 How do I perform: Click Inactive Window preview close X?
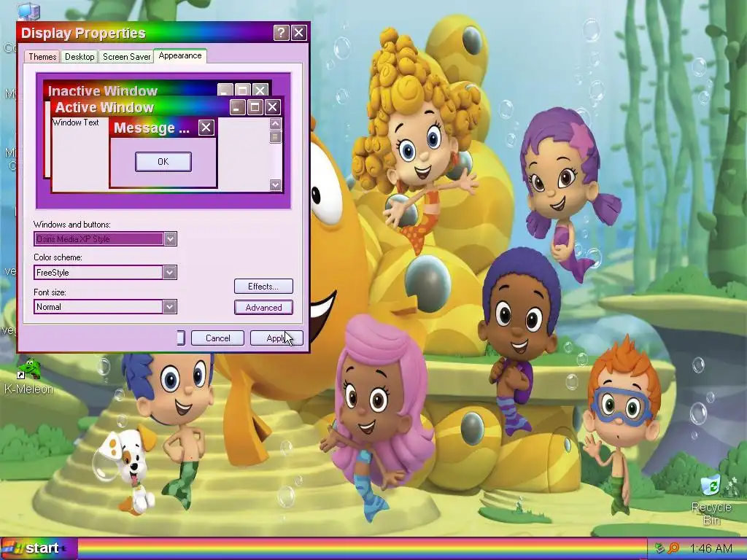coord(260,90)
